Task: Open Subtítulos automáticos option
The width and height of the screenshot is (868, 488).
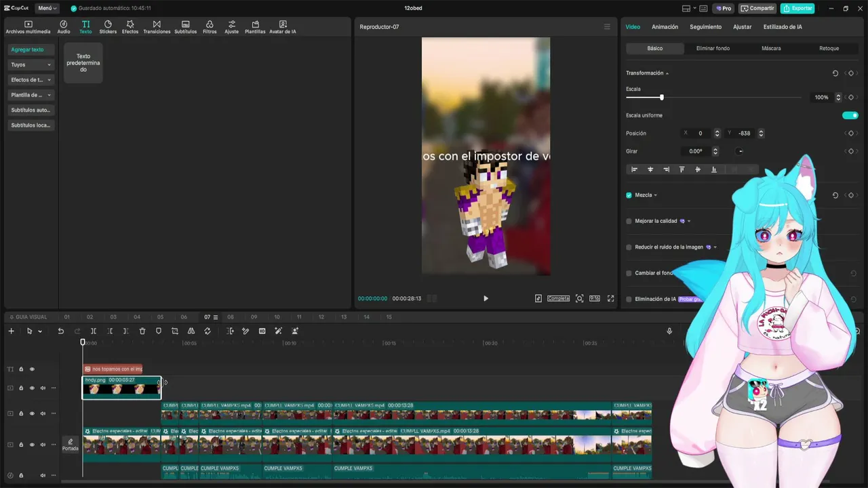Action: click(x=31, y=110)
